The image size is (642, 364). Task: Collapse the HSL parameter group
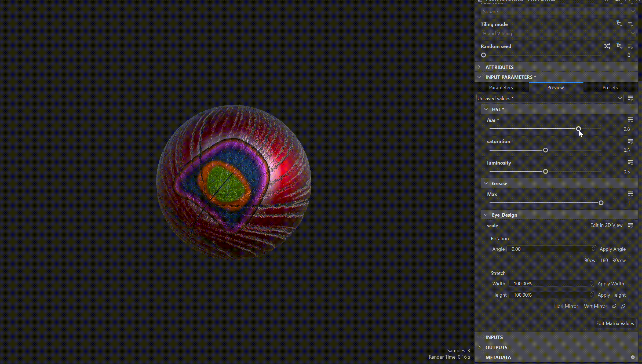pyautogui.click(x=486, y=109)
